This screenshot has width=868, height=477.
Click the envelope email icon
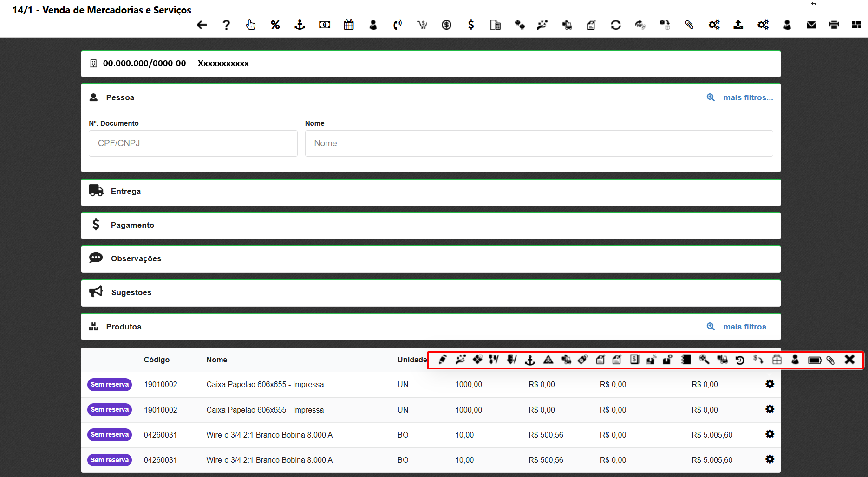[811, 25]
